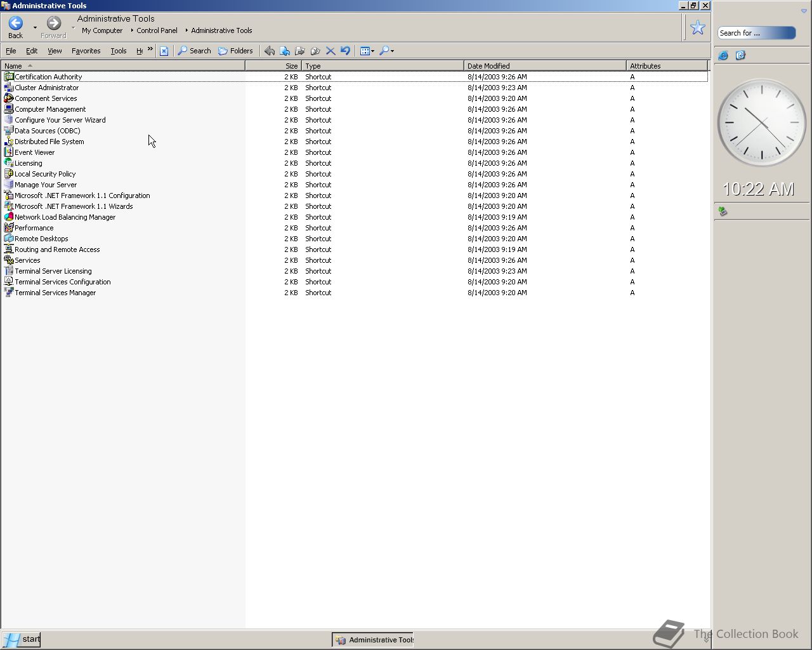The width and height of the screenshot is (812, 650).
Task: Select the Distributed File System icon
Action: 9,142
